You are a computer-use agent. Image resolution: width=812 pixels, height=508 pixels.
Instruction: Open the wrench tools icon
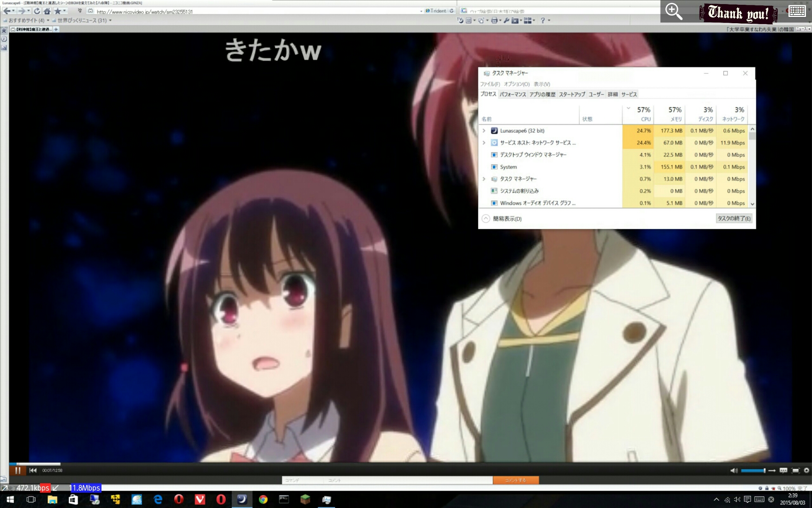[506, 20]
